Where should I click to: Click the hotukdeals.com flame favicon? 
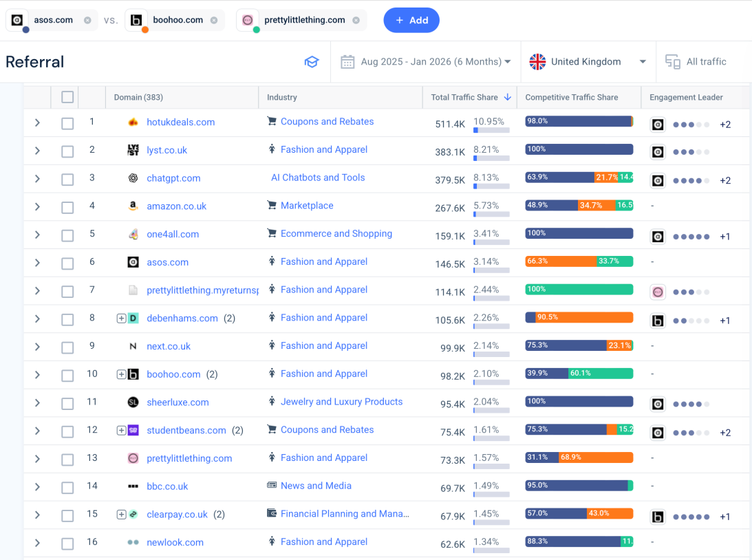(x=133, y=122)
